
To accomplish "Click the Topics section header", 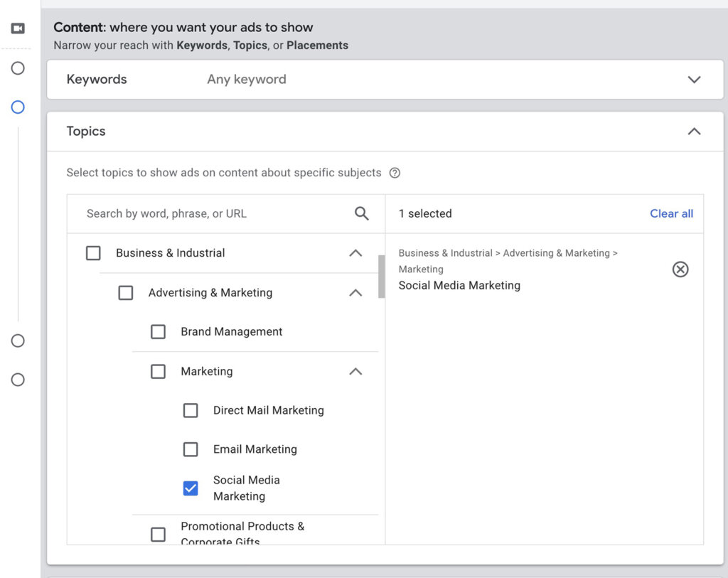I will [86, 131].
